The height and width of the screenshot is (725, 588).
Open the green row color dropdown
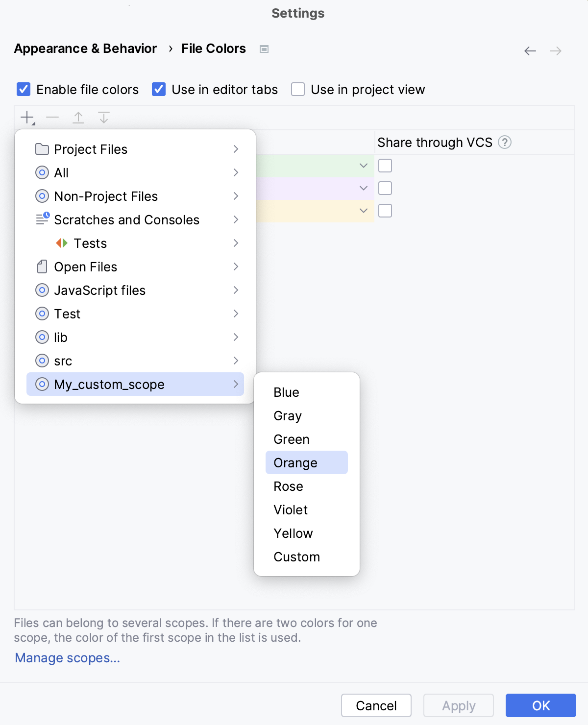coord(364,166)
